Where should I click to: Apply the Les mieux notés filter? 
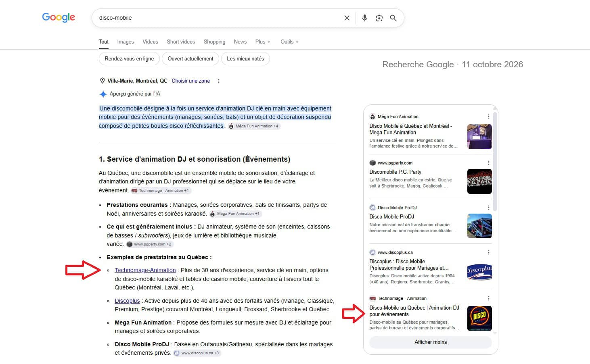[245, 59]
